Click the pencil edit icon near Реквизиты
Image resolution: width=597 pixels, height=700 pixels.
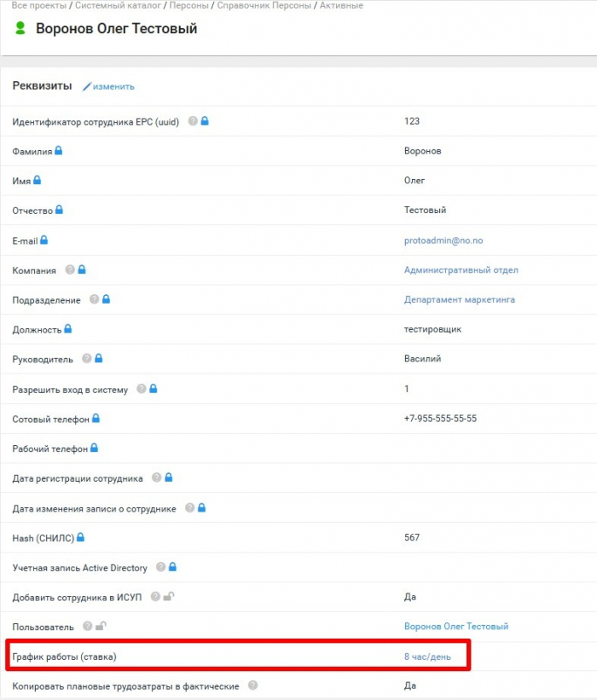pyautogui.click(x=86, y=87)
